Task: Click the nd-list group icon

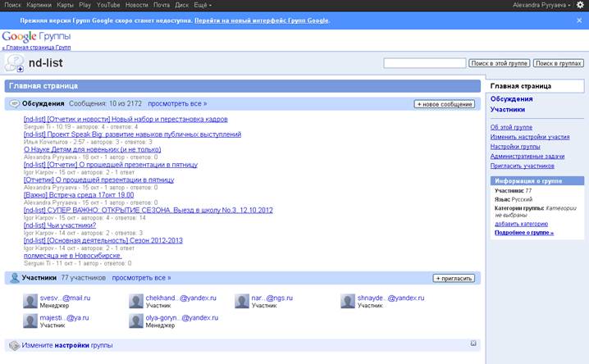Action: tap(15, 63)
